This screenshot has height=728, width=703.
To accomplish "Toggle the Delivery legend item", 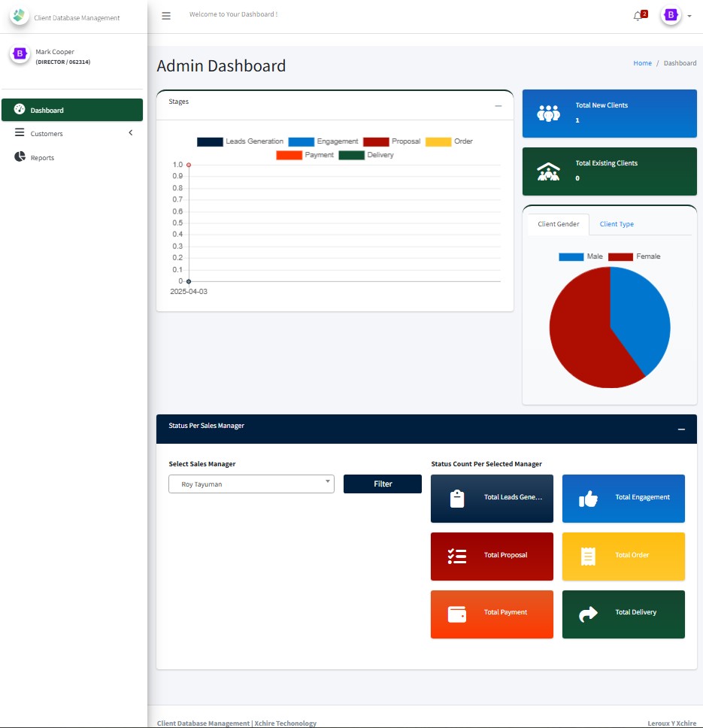I will [x=366, y=155].
